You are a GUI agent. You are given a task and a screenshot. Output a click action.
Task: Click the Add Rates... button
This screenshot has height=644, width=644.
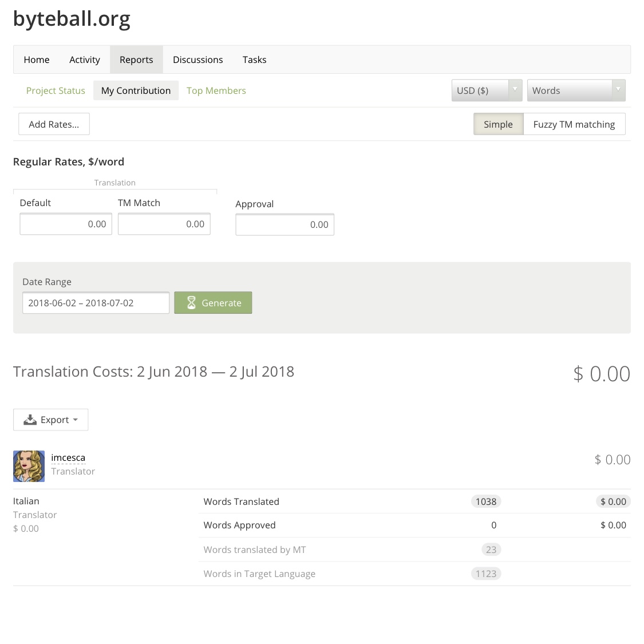click(x=54, y=124)
